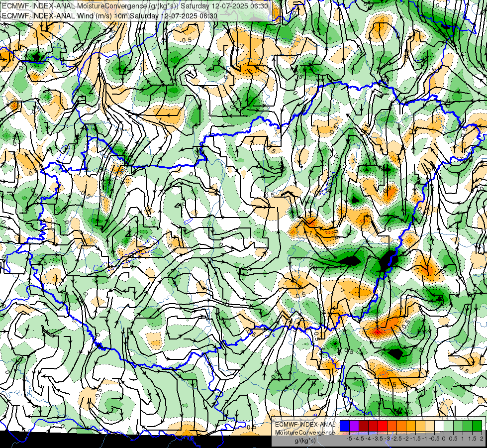Select the -2 tick label on the legend
487x448 pixels.
coord(406,439)
